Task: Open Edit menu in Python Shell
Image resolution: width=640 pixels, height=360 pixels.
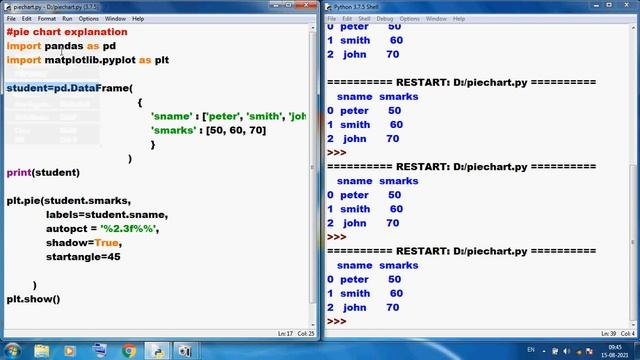Action: coord(347,19)
